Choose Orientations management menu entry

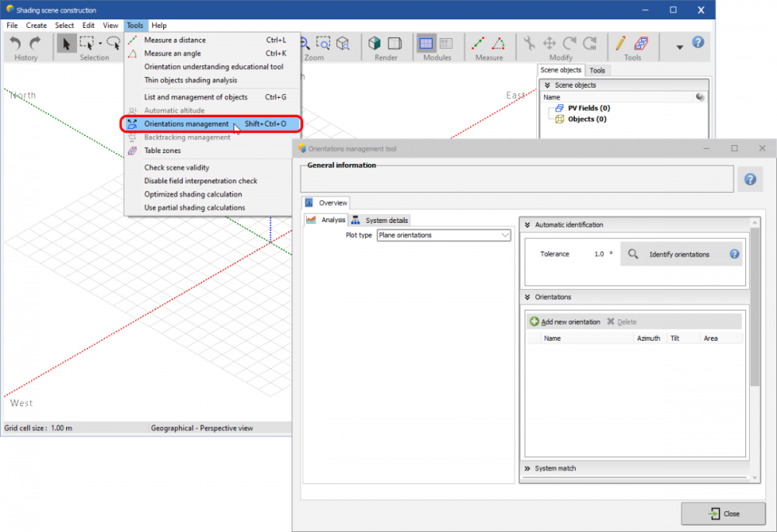click(186, 123)
